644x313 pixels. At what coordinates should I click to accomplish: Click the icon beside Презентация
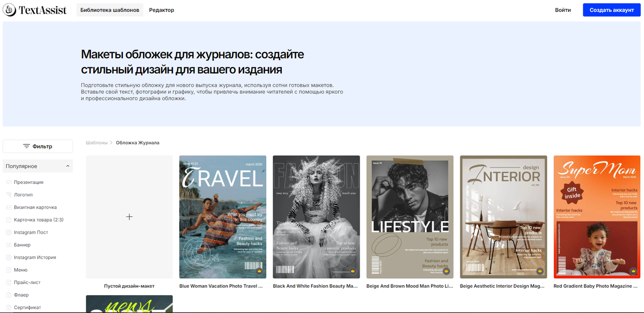9,182
